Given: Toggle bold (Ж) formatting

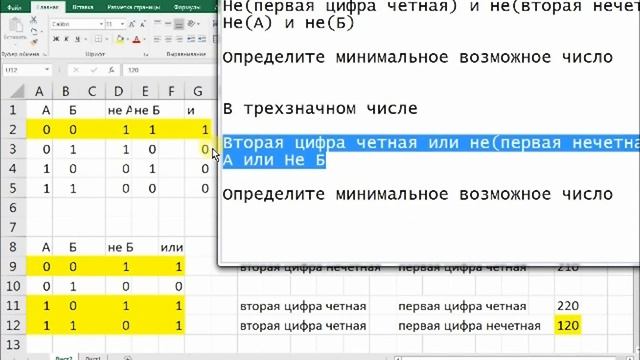Looking at the screenshot, I should pyautogui.click(x=56, y=39).
